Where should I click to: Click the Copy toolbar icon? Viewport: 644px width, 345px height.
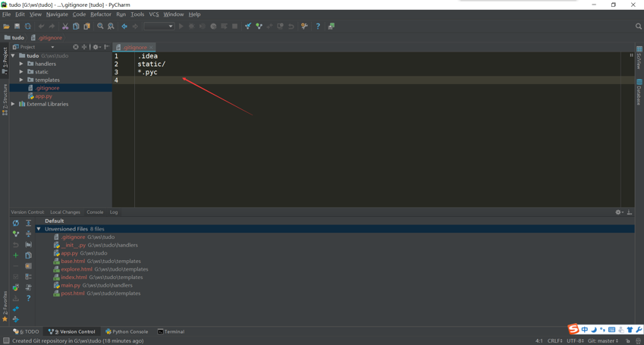click(x=76, y=27)
